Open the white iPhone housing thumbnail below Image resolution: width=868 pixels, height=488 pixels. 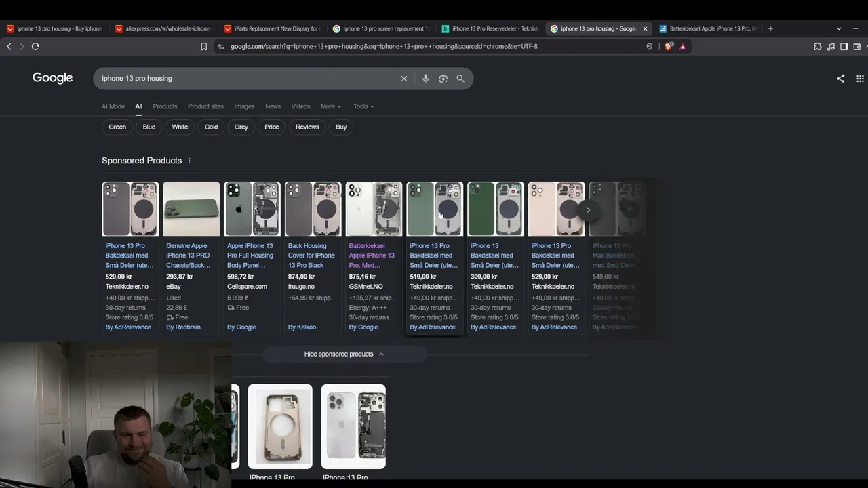point(353,426)
